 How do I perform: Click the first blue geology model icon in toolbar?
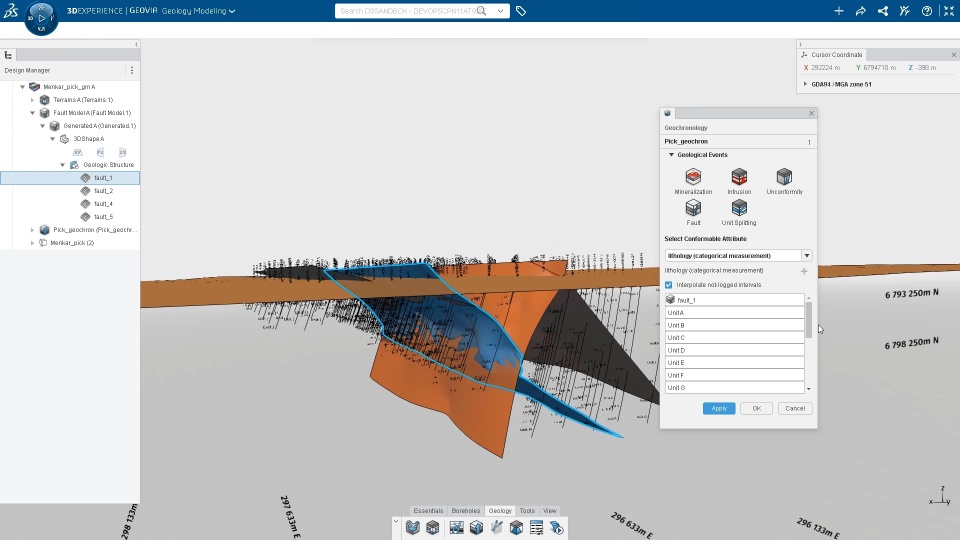pyautogui.click(x=413, y=528)
